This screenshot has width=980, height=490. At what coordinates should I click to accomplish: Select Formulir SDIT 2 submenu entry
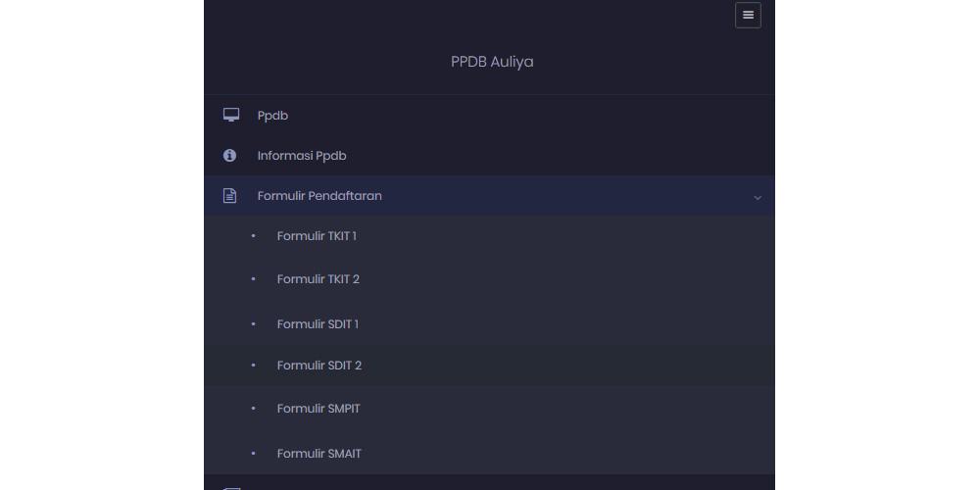coord(319,366)
